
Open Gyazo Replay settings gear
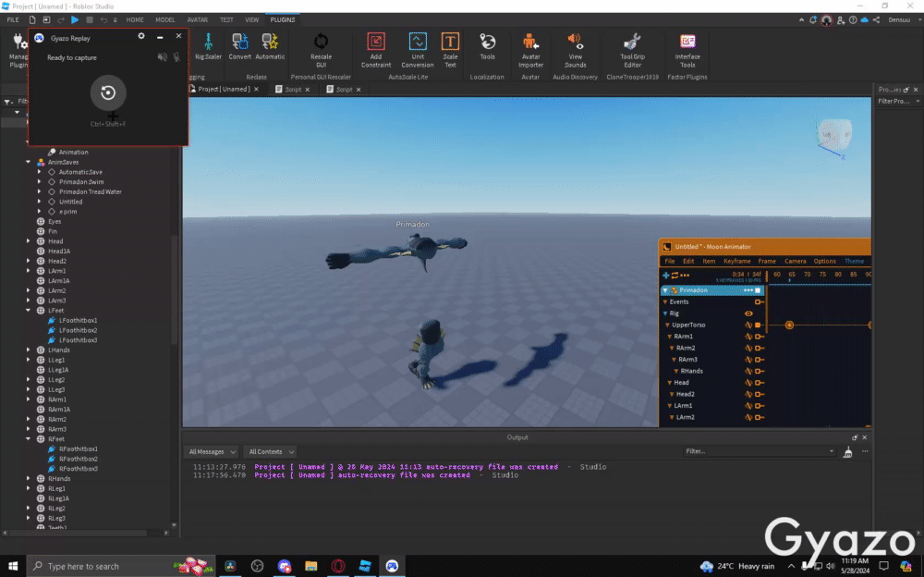tap(141, 36)
